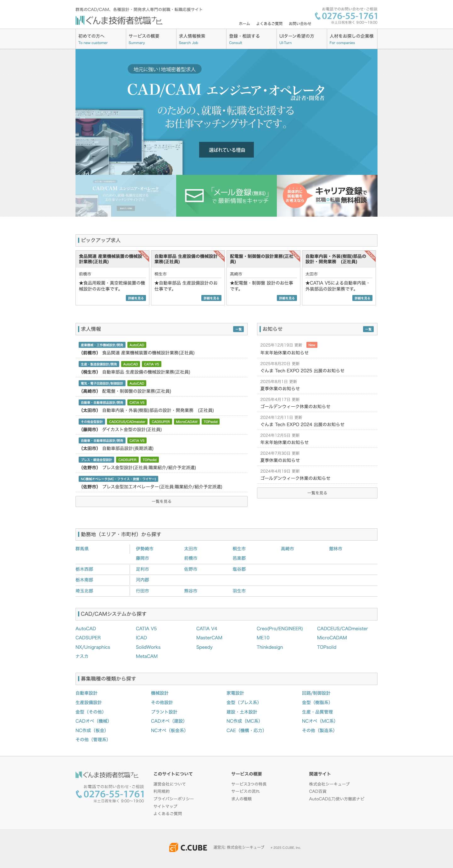Click the CADCEUS/CADmeister tag in job list
453x868 pixels.
tap(127, 421)
